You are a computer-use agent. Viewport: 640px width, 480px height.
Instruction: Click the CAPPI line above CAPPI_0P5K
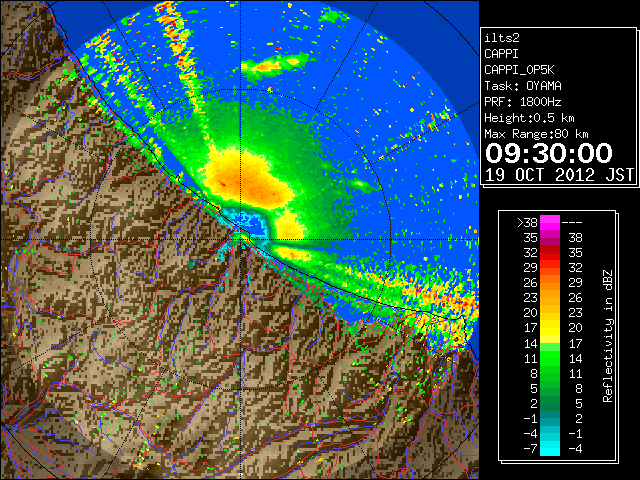(x=501, y=54)
